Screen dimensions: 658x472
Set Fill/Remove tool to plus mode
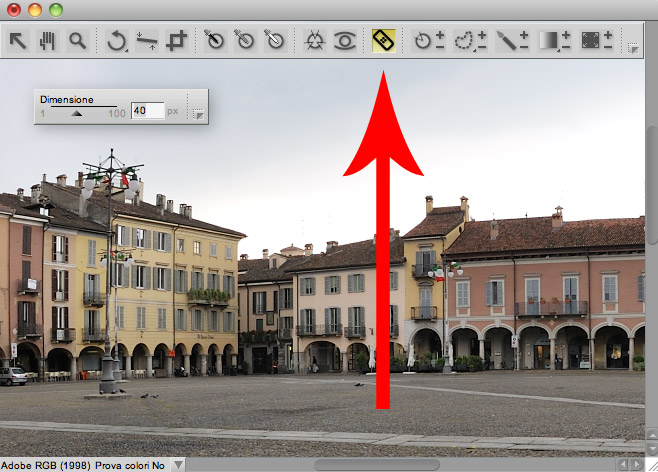pos(608,35)
